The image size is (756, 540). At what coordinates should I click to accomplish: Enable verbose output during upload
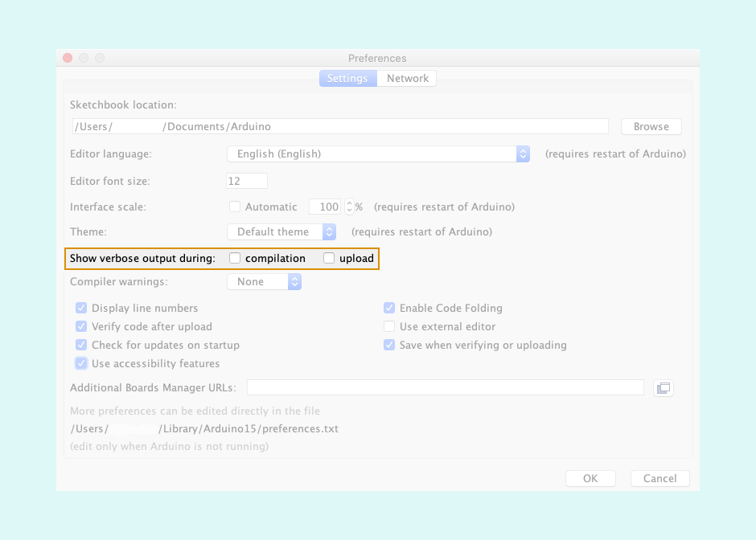click(x=329, y=259)
